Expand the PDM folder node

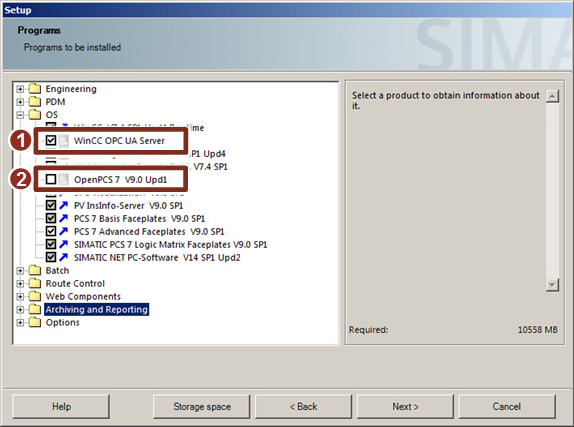point(20,102)
